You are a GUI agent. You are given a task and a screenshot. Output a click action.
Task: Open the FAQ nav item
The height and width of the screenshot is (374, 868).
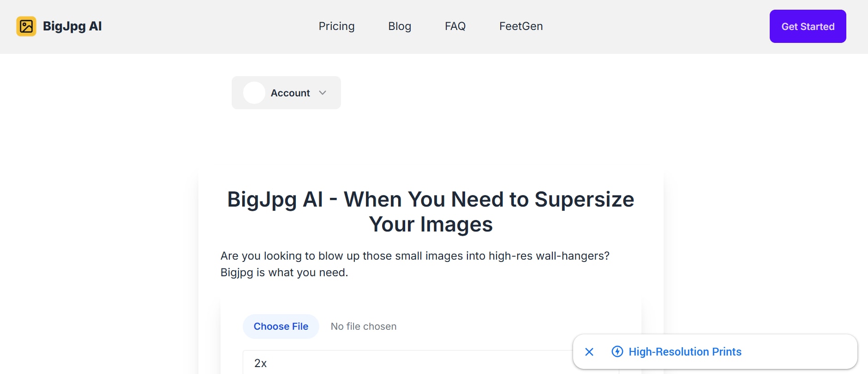[x=455, y=26]
